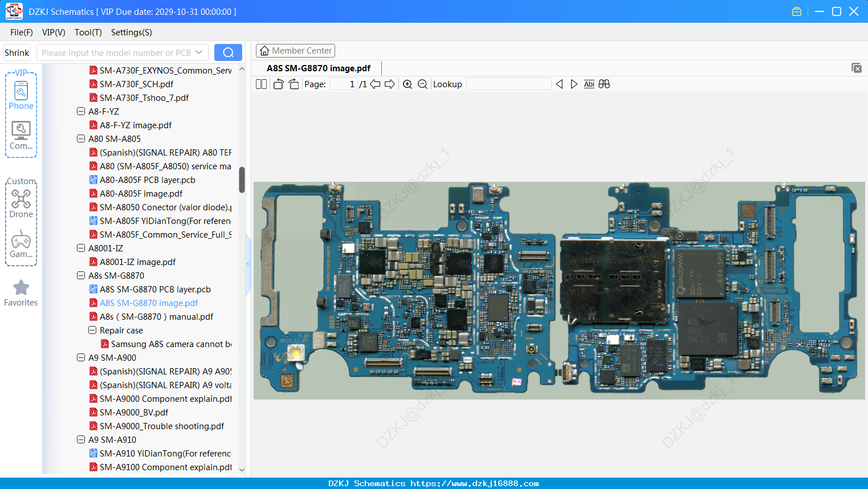Collapse the A9 SM-A910 folder

coord(81,440)
